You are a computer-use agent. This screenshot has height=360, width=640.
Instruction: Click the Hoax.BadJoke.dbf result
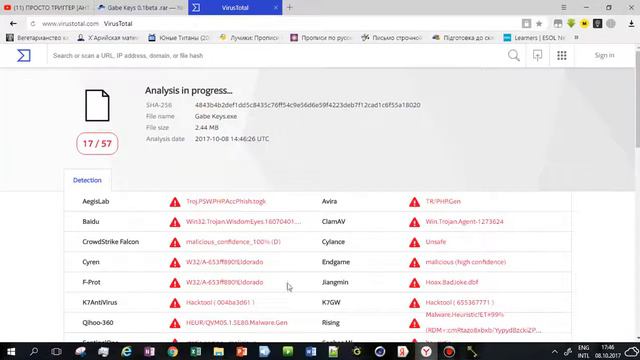[x=452, y=282]
